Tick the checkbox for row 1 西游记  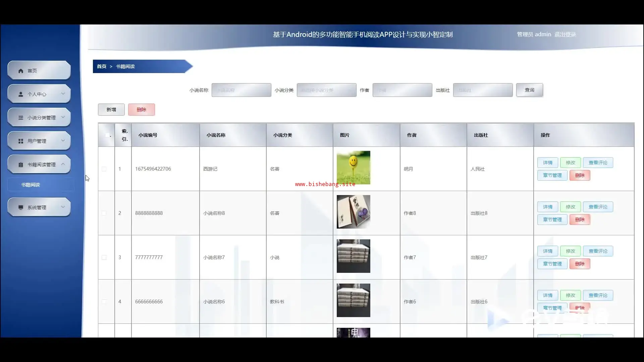pyautogui.click(x=104, y=169)
